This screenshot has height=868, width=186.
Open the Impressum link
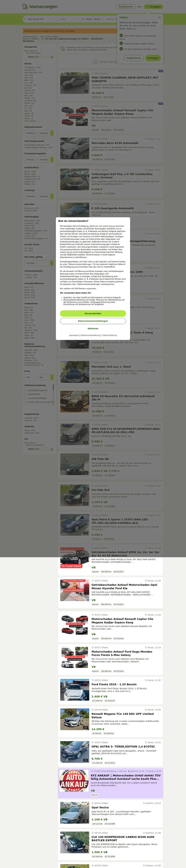74,335
